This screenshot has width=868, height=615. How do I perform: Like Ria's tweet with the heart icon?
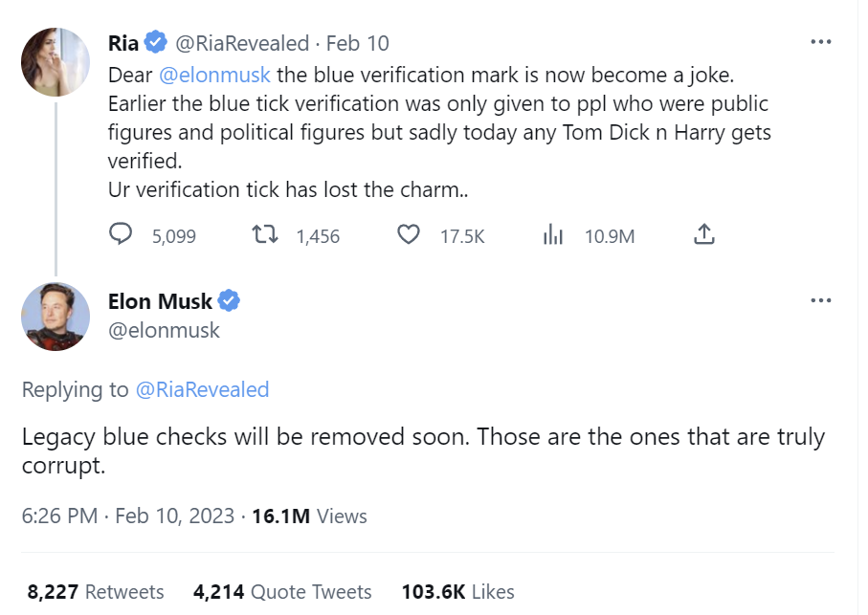[x=409, y=235]
